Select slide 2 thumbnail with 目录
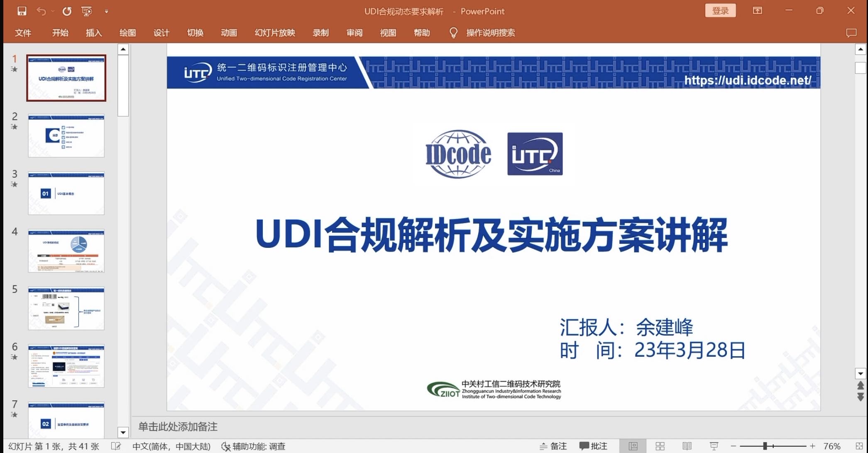Screen dimensions: 868x453 click(66, 136)
